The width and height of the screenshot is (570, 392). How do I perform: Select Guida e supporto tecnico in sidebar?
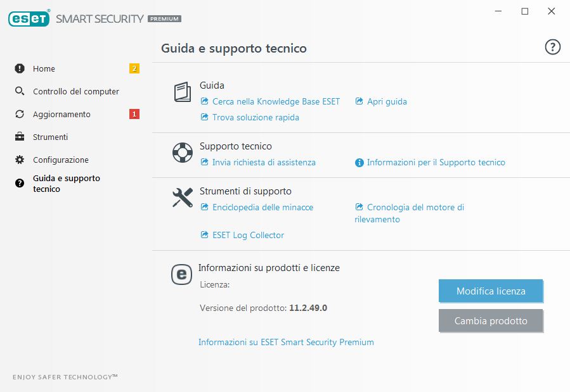66,184
